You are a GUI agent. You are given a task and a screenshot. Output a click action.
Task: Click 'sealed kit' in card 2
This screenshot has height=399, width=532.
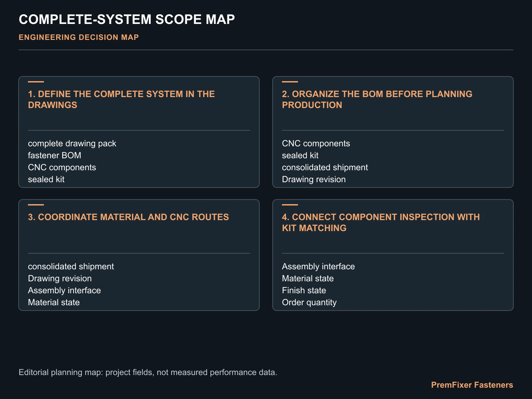(300, 155)
